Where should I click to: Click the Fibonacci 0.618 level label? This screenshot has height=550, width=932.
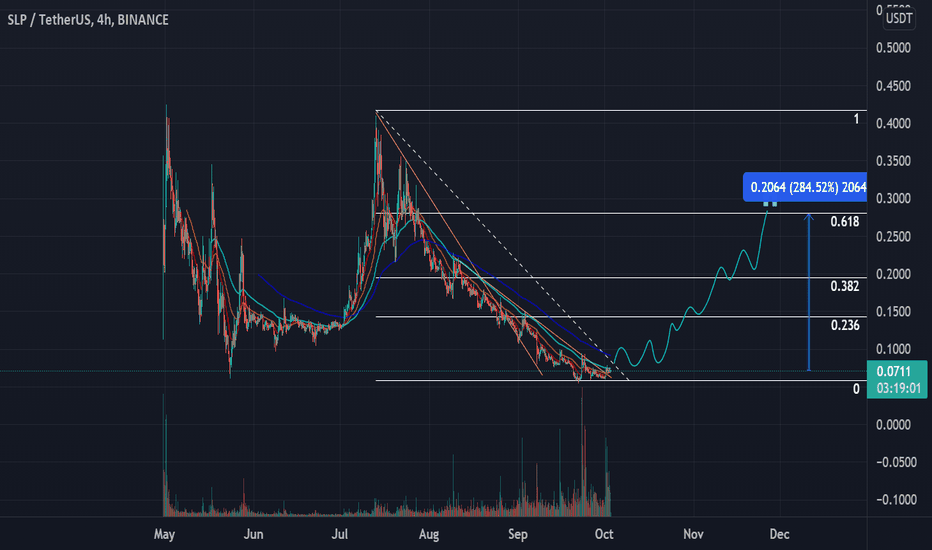pos(845,222)
